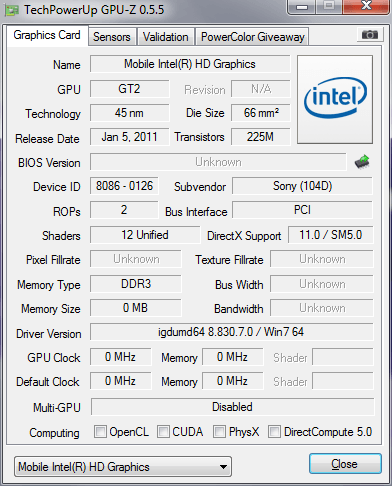Click the Multi-GPU label
The width and height of the screenshot is (392, 486).
(57, 408)
